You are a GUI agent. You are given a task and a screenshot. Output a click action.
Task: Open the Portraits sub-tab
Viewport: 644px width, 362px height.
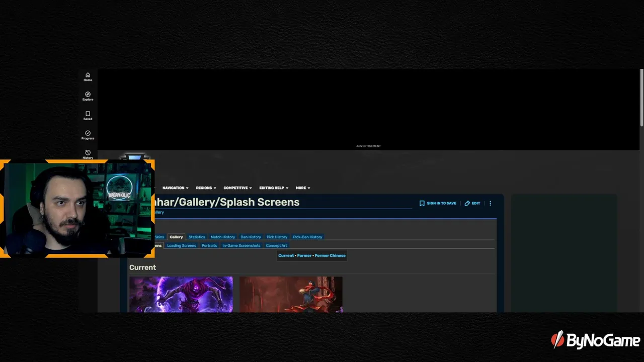point(209,246)
